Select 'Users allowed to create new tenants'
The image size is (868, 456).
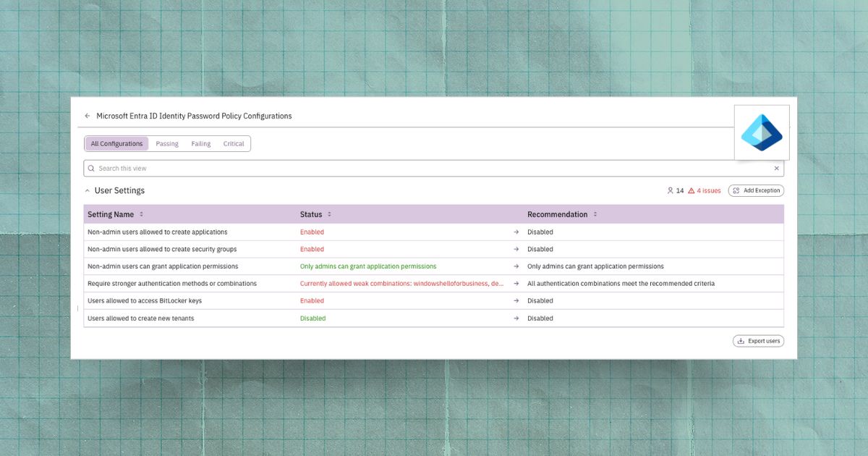(141, 318)
